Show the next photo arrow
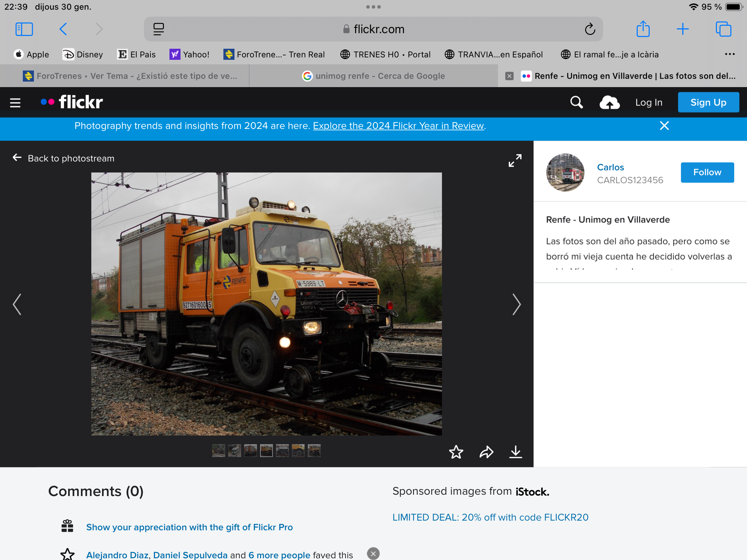 (516, 304)
